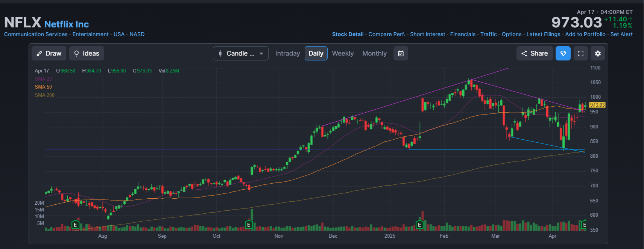644x249 pixels.
Task: Open the Short Interest link
Action: click(x=427, y=34)
